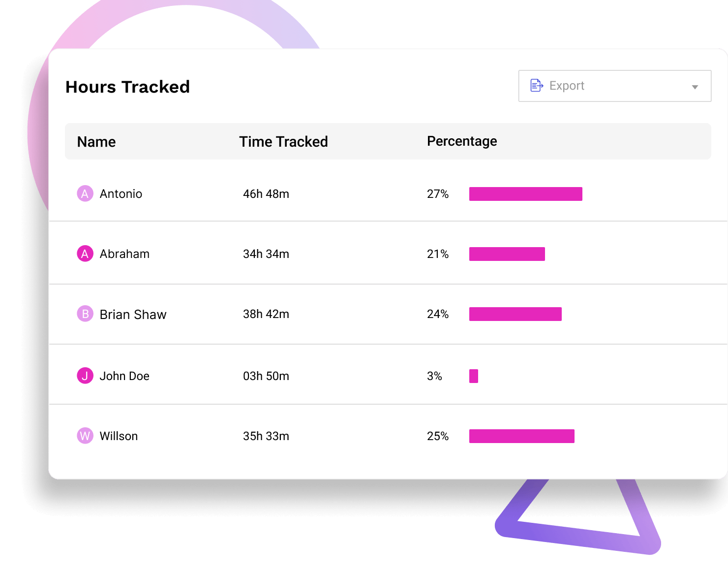Screen dimensions: 728x574
Task: Click Antonio's 27% progress bar
Action: [525, 194]
